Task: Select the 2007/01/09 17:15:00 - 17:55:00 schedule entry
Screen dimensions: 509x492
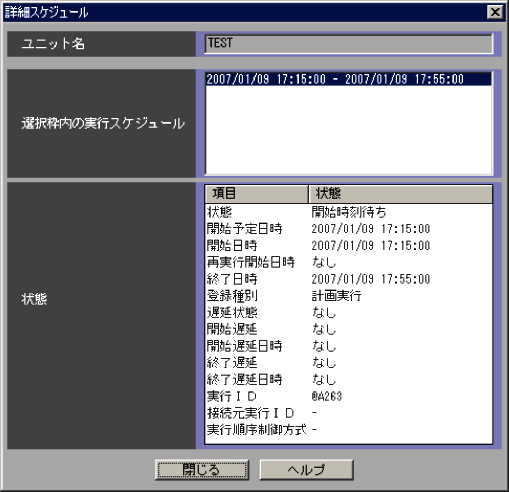Action: pos(348,79)
